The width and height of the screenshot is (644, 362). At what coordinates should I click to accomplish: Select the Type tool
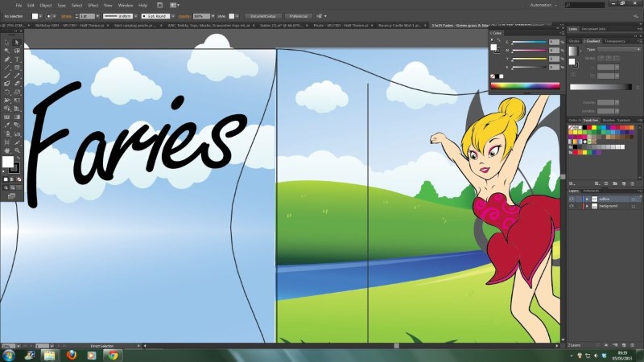click(x=16, y=60)
